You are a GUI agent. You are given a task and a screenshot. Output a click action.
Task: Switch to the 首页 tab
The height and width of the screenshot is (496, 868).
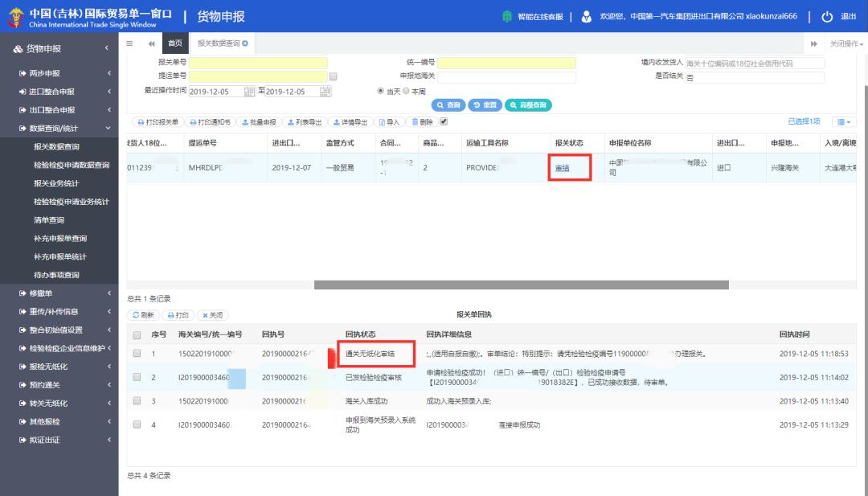coord(175,43)
